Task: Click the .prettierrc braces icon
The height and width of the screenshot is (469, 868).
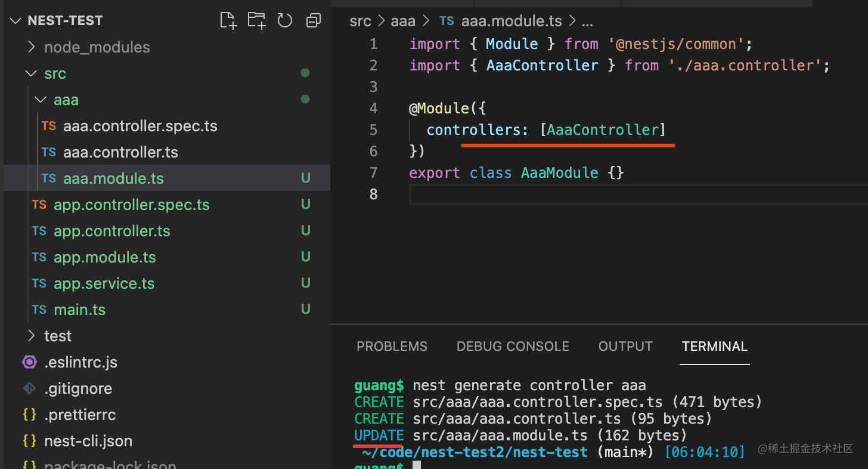Action: coord(29,415)
